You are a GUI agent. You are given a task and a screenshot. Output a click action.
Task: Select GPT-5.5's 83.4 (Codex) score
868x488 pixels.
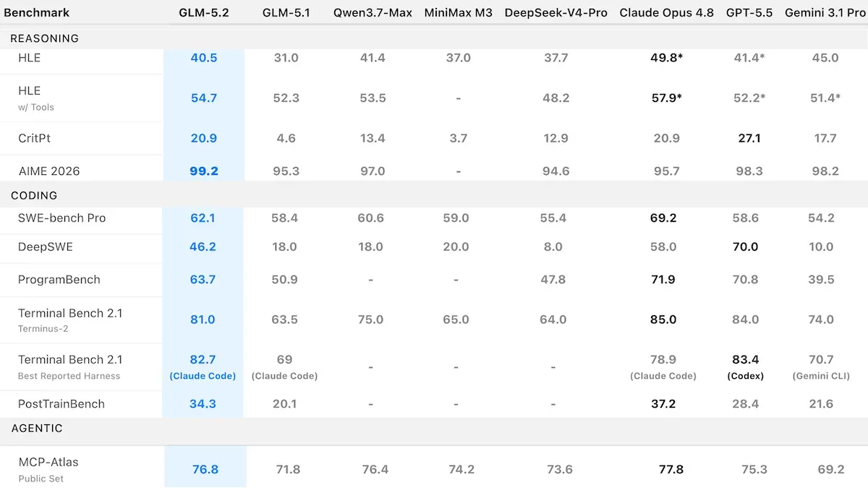point(746,367)
